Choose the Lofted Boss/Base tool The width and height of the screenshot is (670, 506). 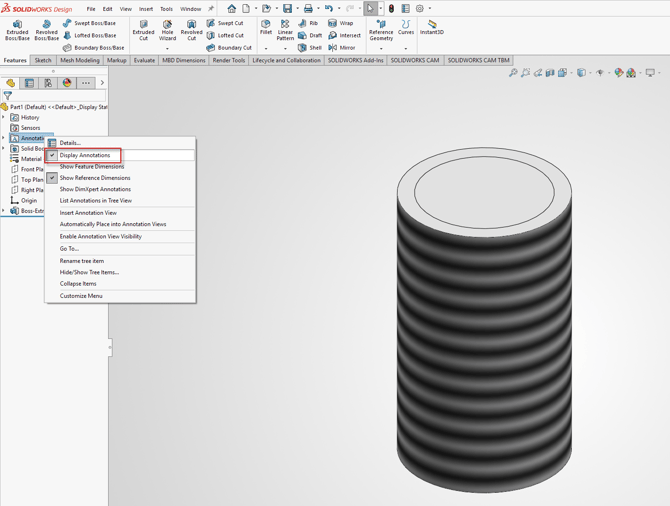pyautogui.click(x=90, y=35)
